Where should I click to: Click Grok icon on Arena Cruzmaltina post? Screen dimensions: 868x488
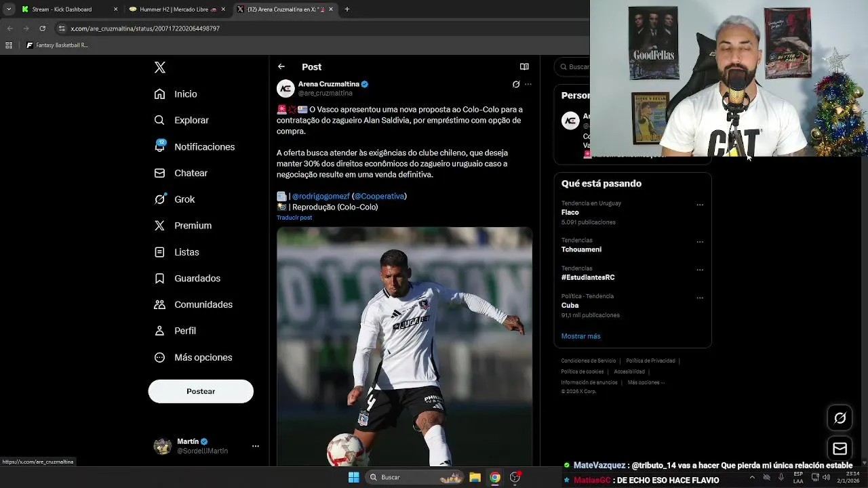click(516, 84)
